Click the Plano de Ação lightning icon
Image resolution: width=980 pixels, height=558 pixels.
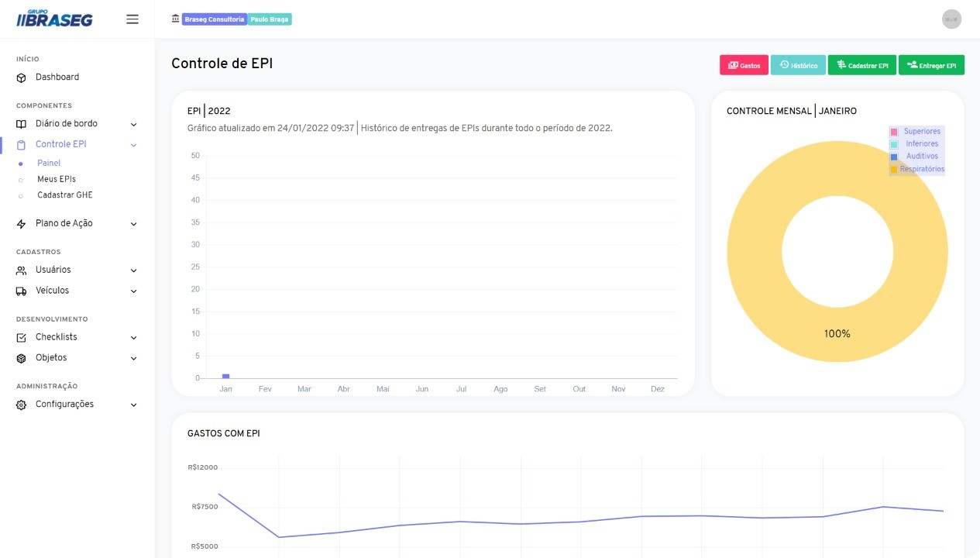(21, 224)
